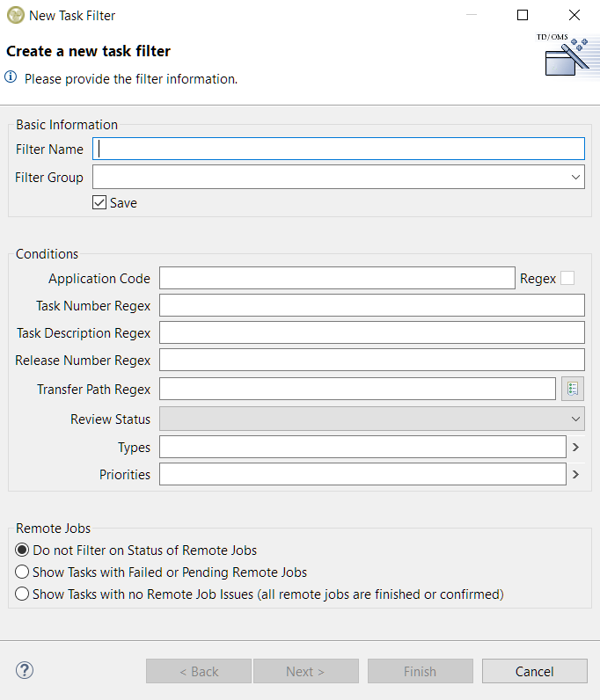Choose Show Tasks with no Remote Job Issues
The width and height of the screenshot is (600, 700).
click(23, 594)
